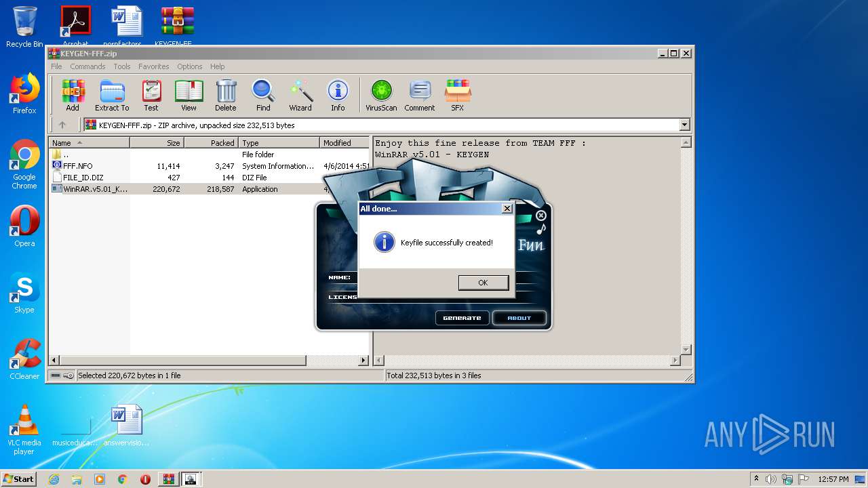868x488 pixels.
Task: Select the FFF.NFO file row
Action: pyautogui.click(x=210, y=166)
